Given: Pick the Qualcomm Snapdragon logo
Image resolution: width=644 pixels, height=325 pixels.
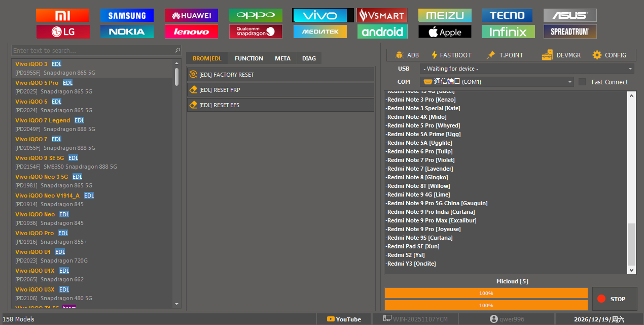Looking at the screenshot, I should 256,31.
